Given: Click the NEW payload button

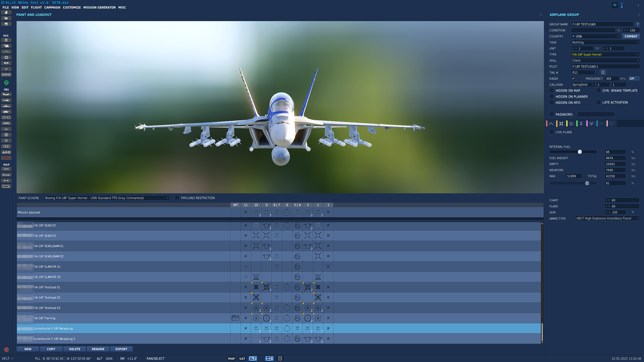Looking at the screenshot, I should click(x=28, y=349).
